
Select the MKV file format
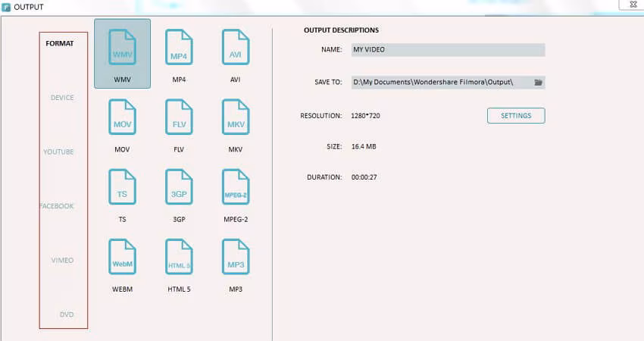click(236, 117)
